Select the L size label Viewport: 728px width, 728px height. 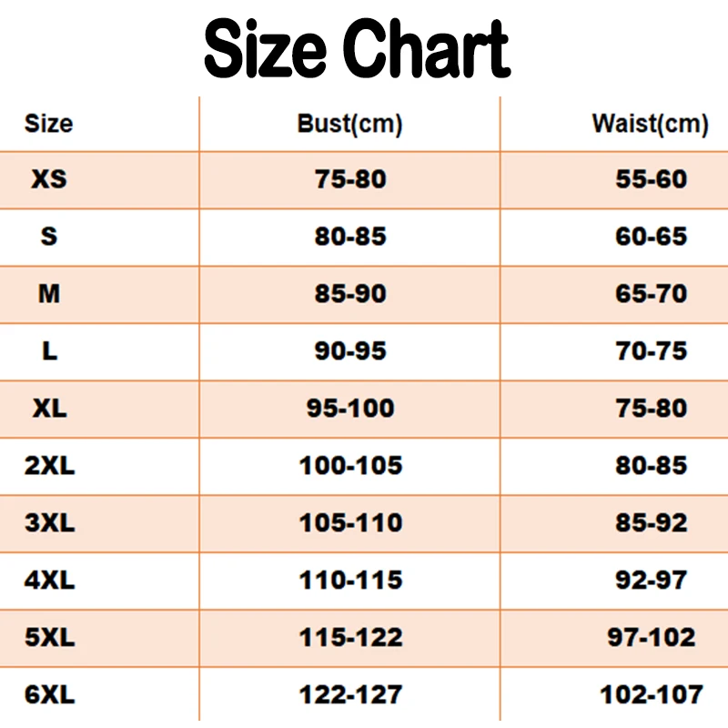(x=49, y=350)
